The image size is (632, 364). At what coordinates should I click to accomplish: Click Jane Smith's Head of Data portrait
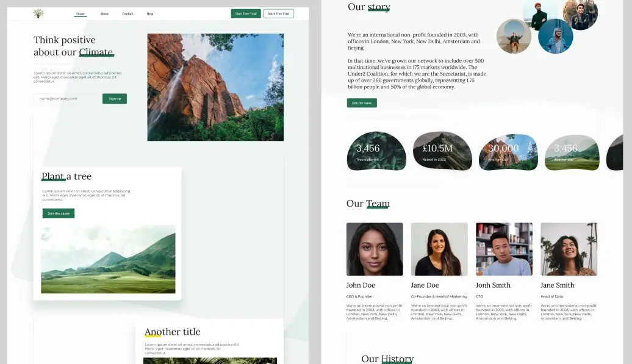pos(569,248)
